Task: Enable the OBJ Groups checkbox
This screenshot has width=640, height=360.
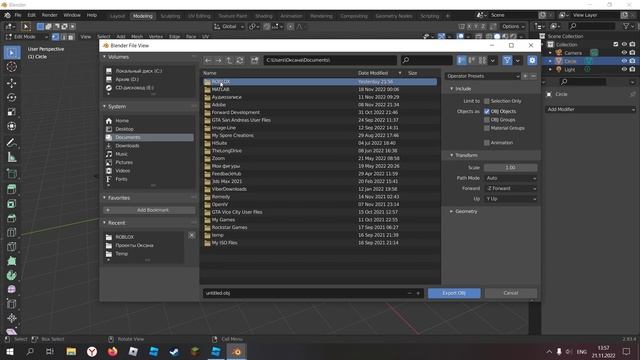Action: 487,120
